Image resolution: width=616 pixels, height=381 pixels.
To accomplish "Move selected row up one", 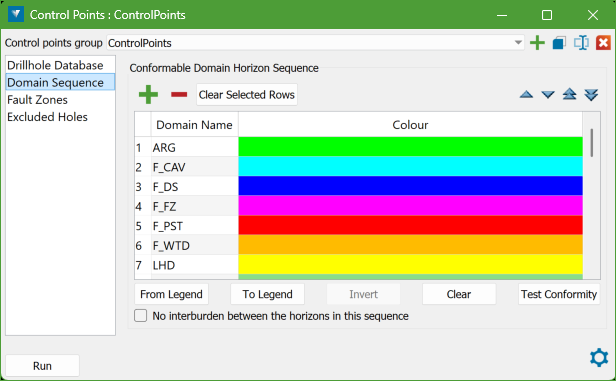I will tap(526, 95).
